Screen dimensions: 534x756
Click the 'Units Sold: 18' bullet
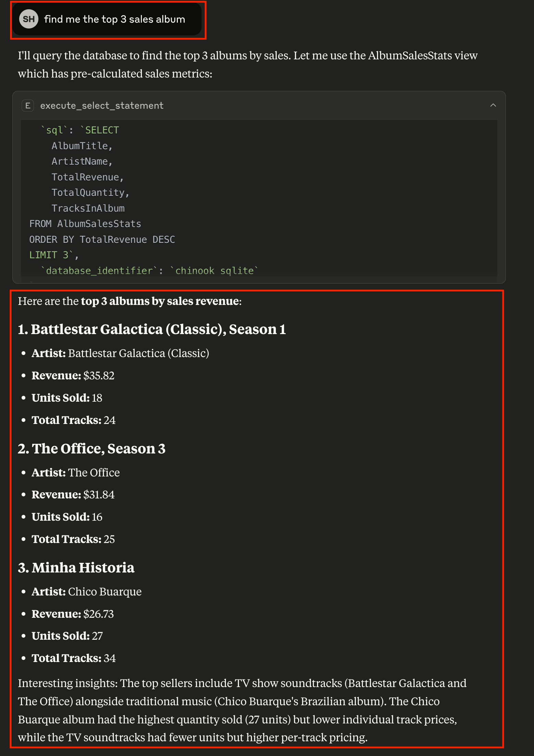pyautogui.click(x=67, y=398)
